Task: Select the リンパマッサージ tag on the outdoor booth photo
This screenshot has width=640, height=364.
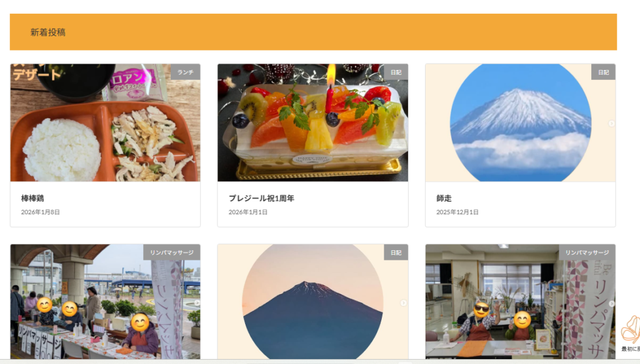Action: (x=172, y=252)
